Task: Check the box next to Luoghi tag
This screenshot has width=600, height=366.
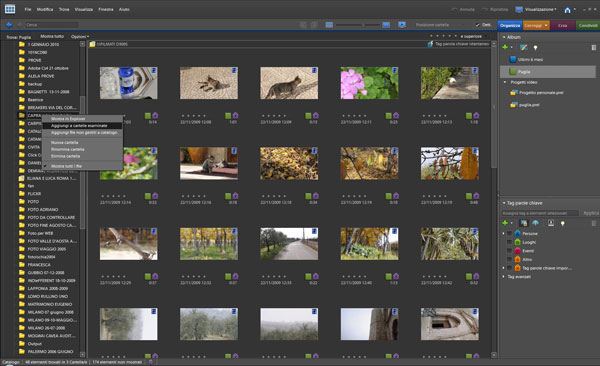Action: [x=509, y=242]
